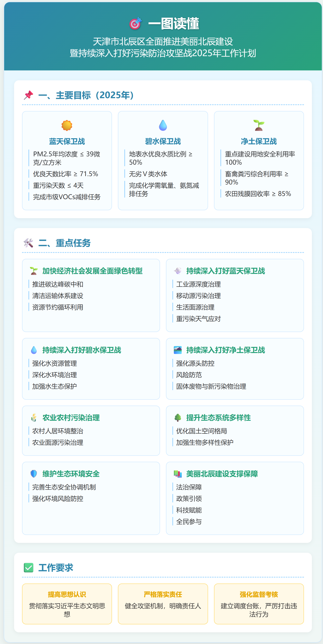Viewport: 323px width, 644px height.
Task: Click the blue shield icon beside 维护生态环境安全
Action: pyautogui.click(x=34, y=474)
